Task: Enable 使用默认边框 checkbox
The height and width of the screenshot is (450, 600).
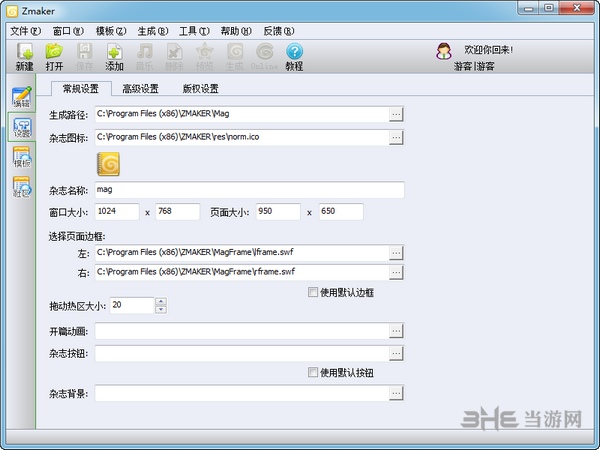Action: tap(313, 292)
